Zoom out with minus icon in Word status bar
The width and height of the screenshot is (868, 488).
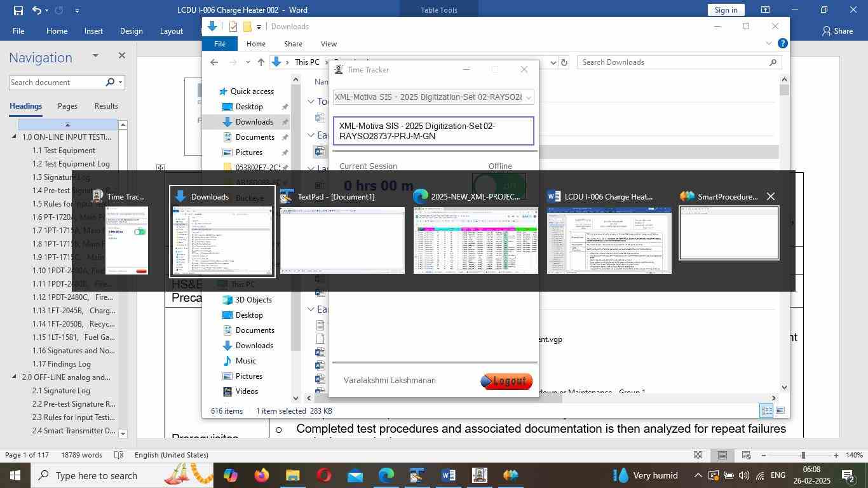click(763, 455)
